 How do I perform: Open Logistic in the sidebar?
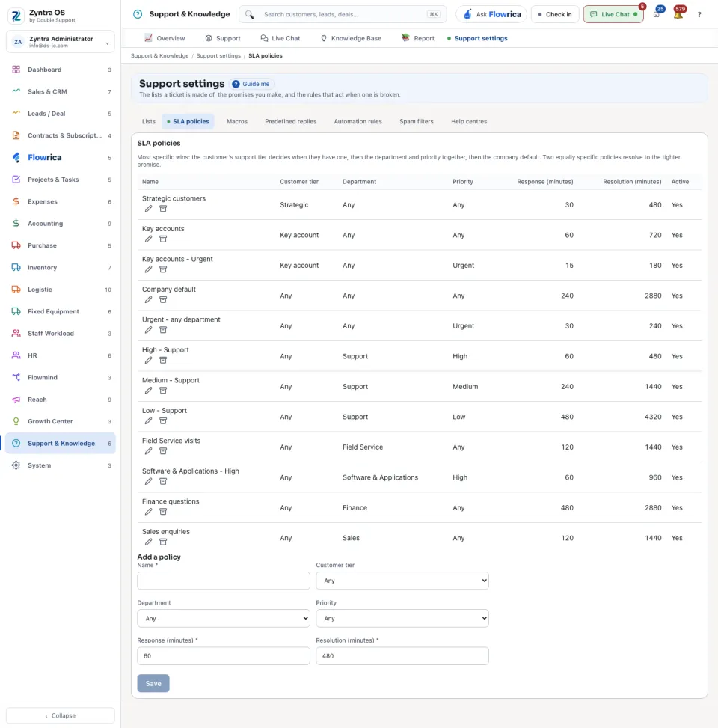tap(61, 290)
